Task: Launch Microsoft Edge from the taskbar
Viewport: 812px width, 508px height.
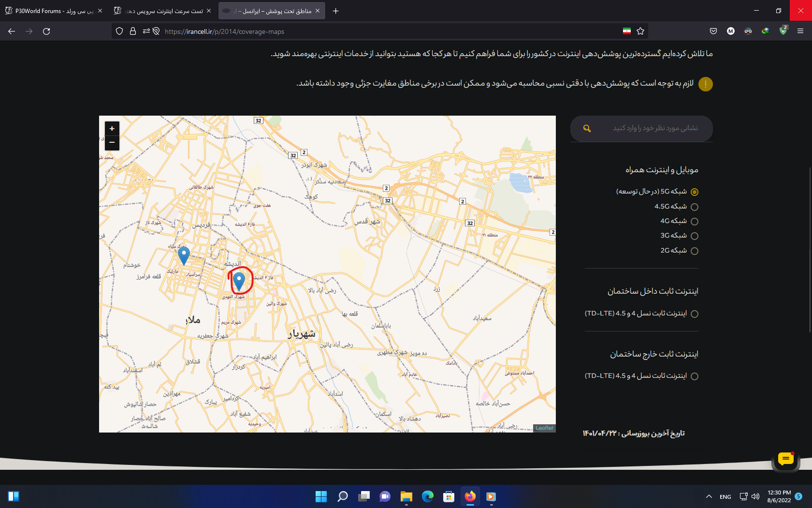Action: point(427,496)
